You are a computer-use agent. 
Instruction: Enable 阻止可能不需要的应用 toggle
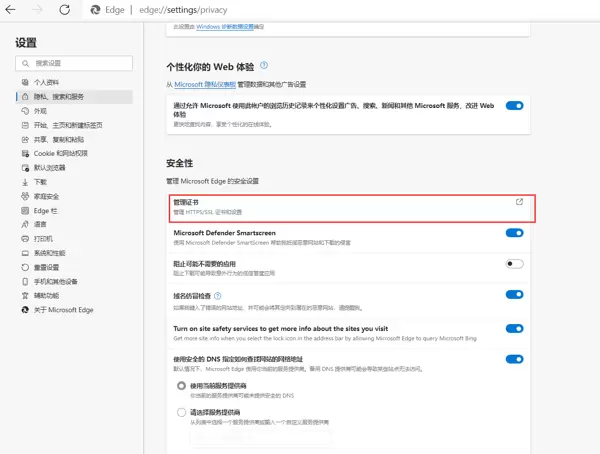tap(514, 263)
